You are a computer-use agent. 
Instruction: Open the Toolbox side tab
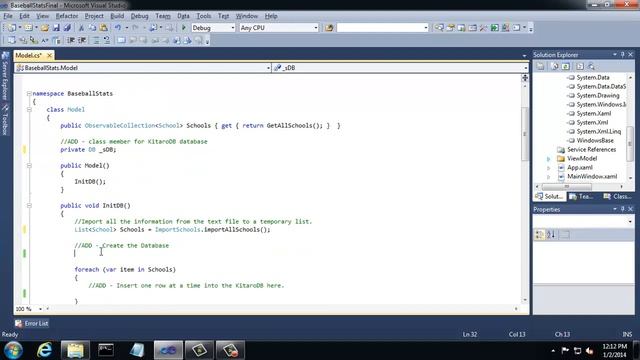pyautogui.click(x=5, y=120)
